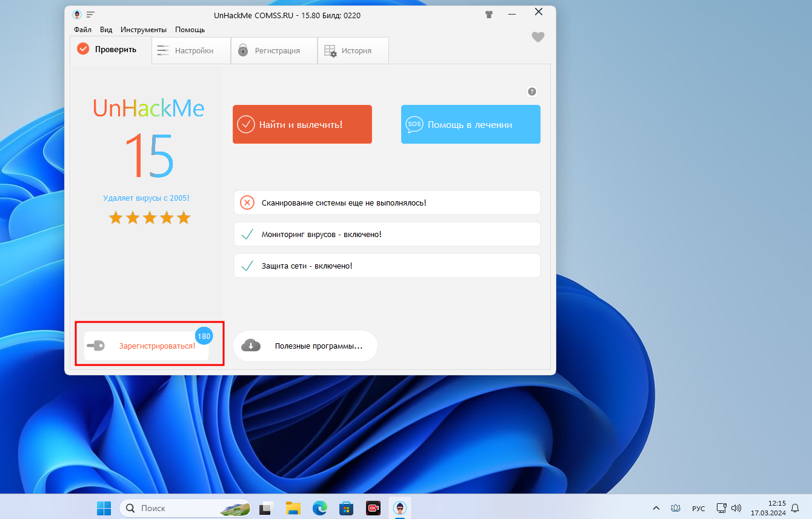
Task: Open the Инструменты menu
Action: point(143,30)
